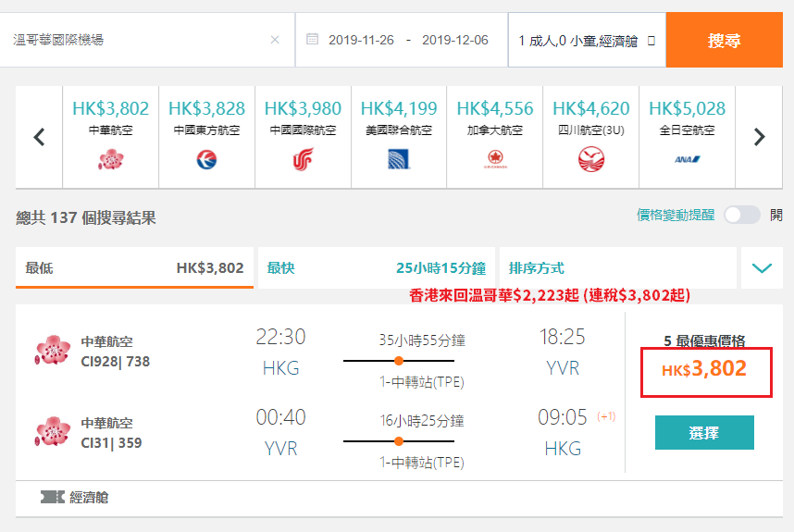Select 中華航空 HK$3,802 airline card
This screenshot has height=532, width=794.
111,137
